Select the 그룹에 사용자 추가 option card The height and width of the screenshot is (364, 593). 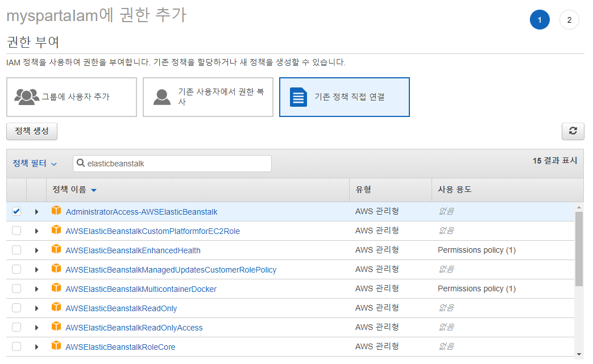point(72,97)
